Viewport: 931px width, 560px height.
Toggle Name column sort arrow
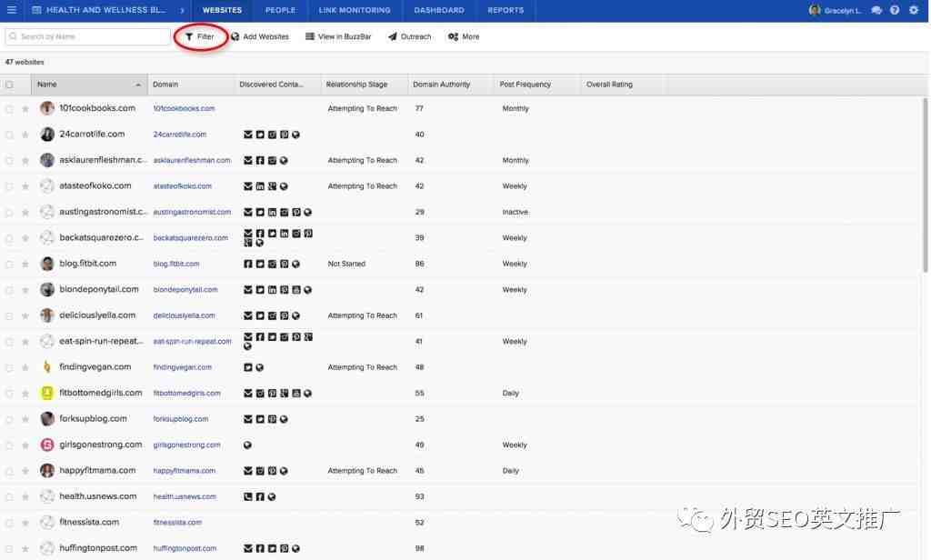138,85
